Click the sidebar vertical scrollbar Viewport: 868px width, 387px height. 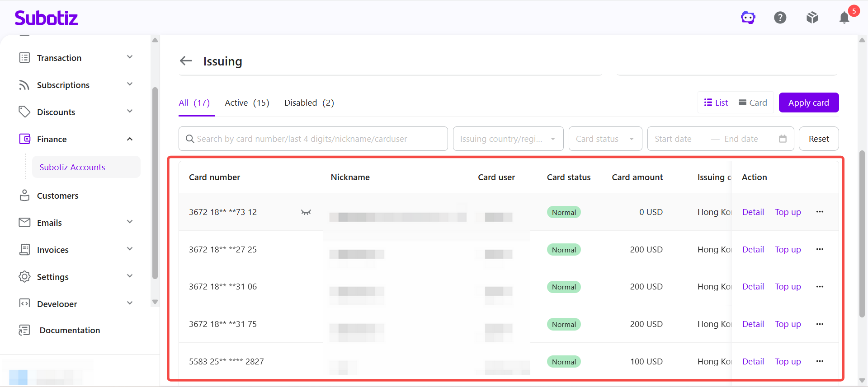click(155, 183)
